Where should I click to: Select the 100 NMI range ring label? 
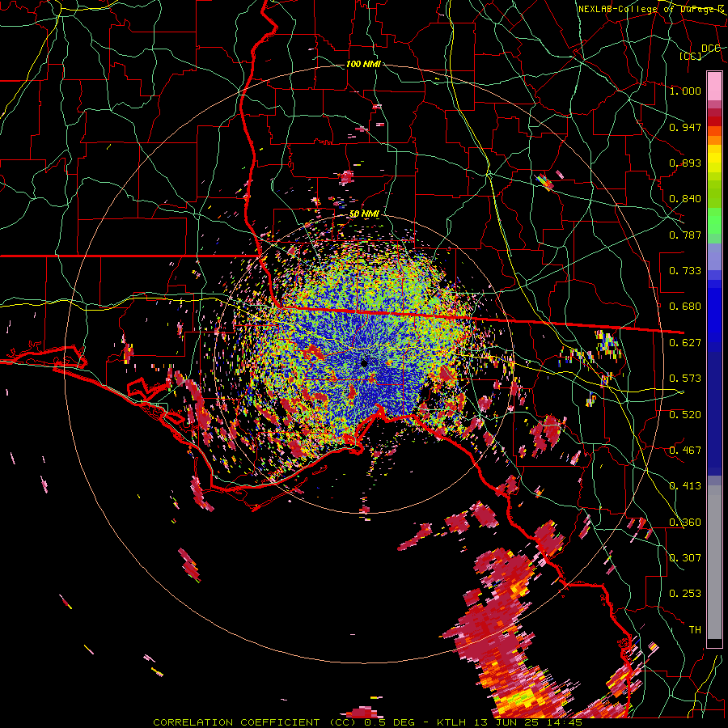(363, 64)
